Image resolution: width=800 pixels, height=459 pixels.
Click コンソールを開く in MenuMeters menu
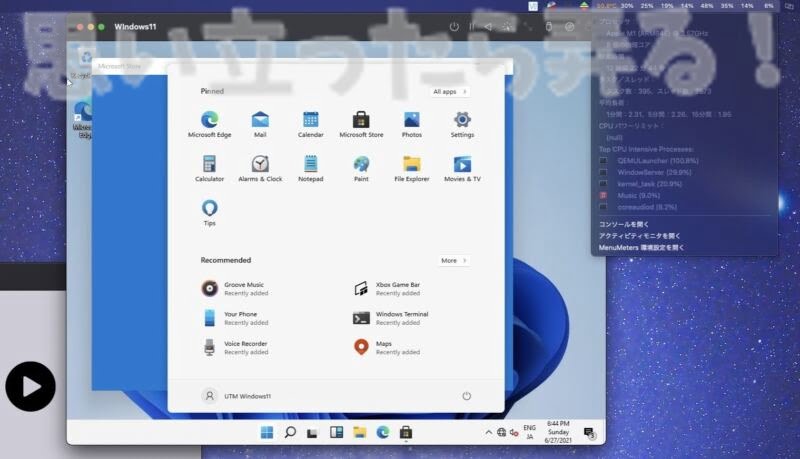pos(623,224)
